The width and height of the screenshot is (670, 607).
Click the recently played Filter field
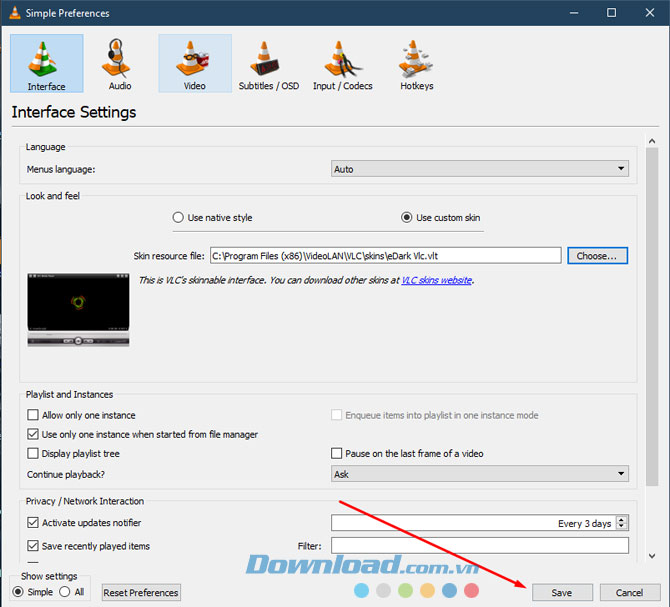(x=479, y=545)
